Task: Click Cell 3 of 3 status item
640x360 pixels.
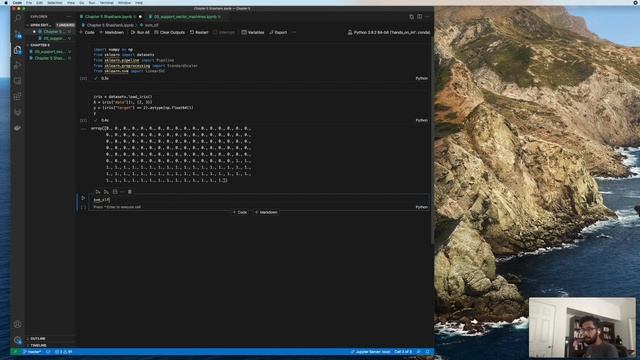Action: (x=402, y=352)
